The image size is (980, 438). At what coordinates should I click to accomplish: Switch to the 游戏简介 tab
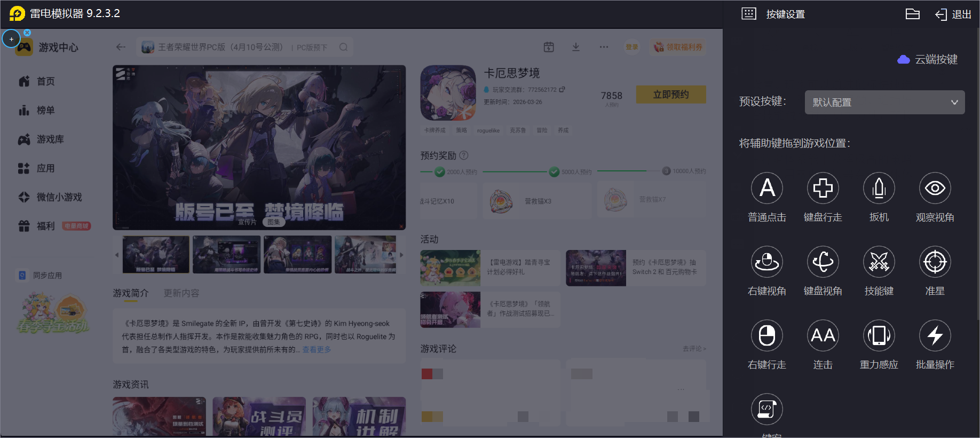pos(131,293)
